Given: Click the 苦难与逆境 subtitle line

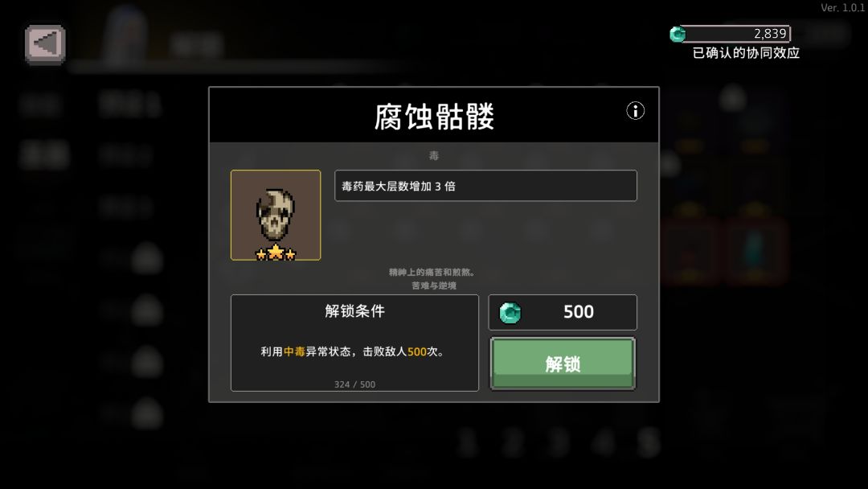Looking at the screenshot, I should (x=434, y=286).
